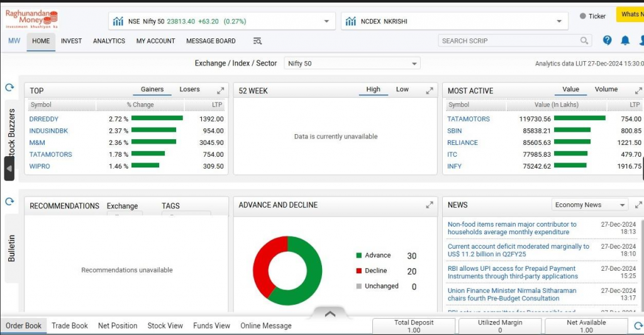The width and height of the screenshot is (644, 335).
Task: Open the advanced search icon beside Message Board
Action: [x=257, y=41]
